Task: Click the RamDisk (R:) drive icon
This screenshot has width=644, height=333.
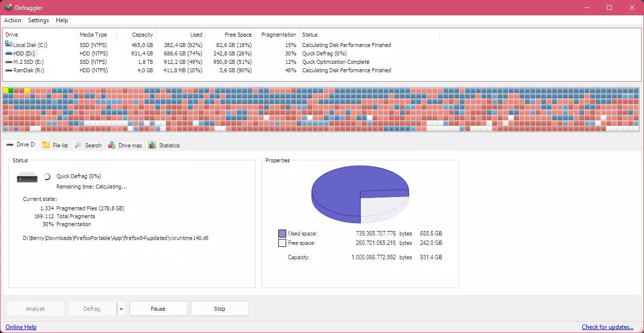Action: [x=9, y=70]
